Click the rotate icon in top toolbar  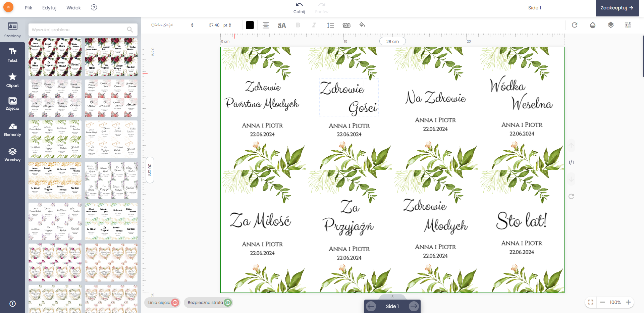[x=575, y=25]
